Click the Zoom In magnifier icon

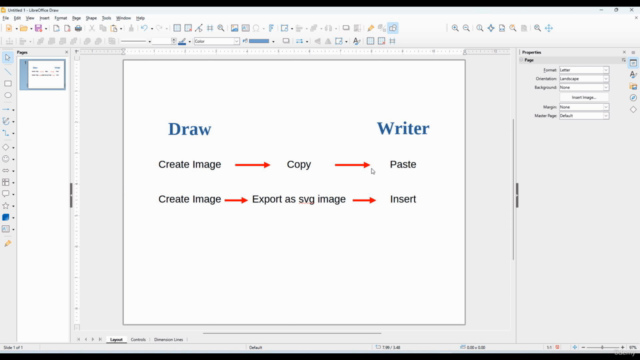click(455, 28)
